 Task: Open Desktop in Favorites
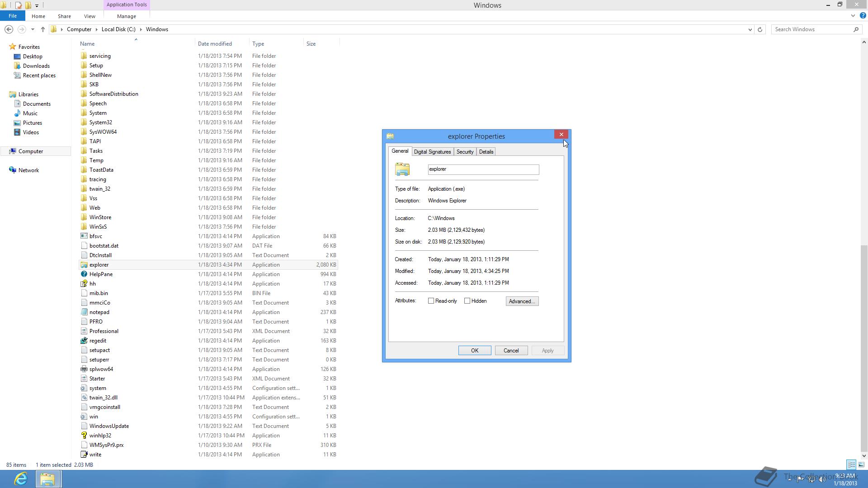tap(33, 56)
